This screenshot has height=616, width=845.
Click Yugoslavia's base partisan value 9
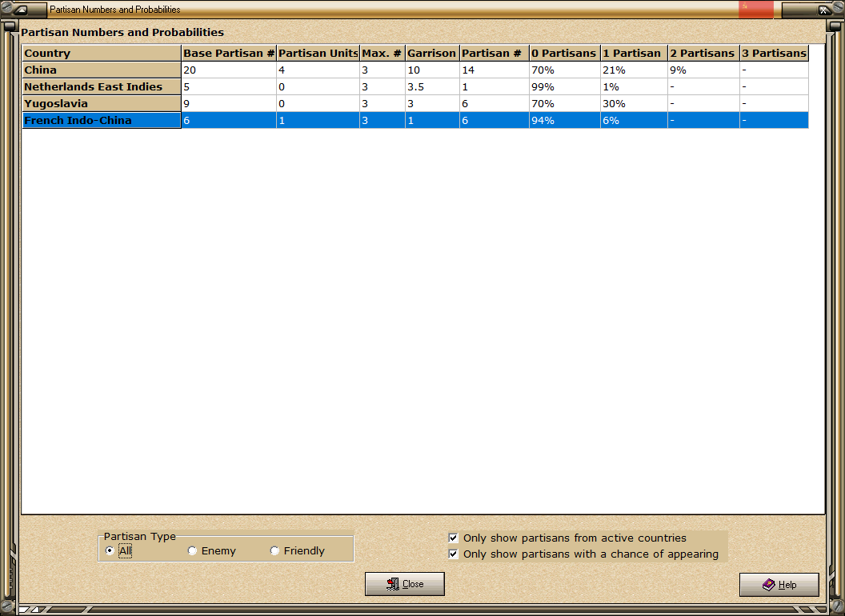click(x=229, y=103)
